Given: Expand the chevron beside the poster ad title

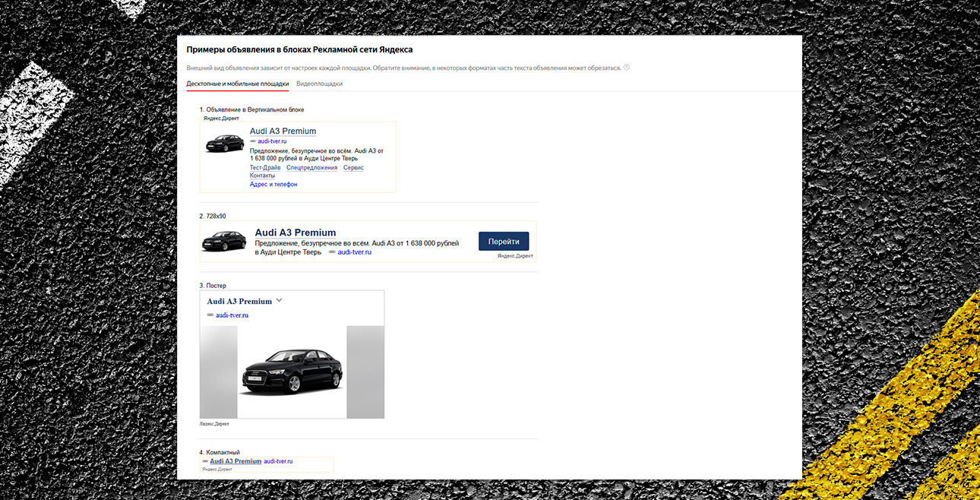Looking at the screenshot, I should click(279, 300).
